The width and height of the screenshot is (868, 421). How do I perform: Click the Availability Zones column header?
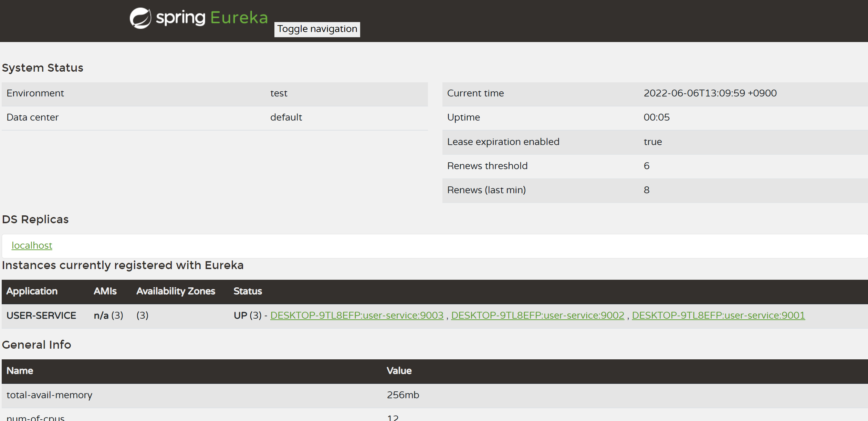coord(176,291)
